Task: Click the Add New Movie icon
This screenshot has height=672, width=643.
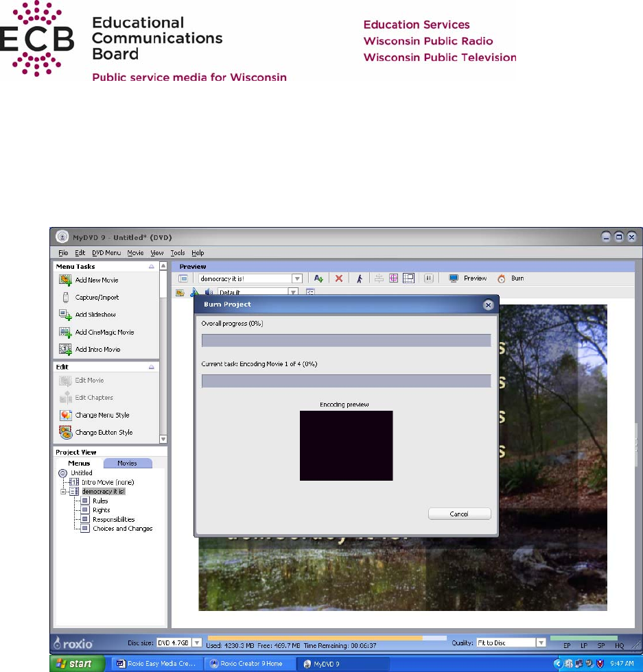Action: click(x=65, y=280)
